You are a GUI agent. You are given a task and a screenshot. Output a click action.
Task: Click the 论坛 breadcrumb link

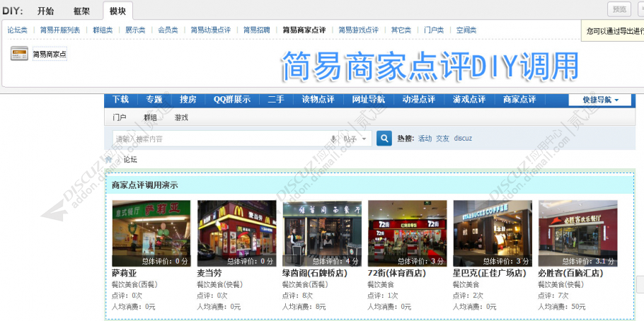(131, 160)
